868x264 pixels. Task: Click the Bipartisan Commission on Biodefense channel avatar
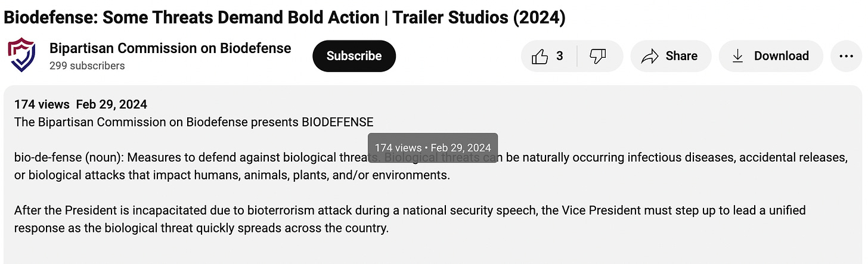tap(21, 55)
